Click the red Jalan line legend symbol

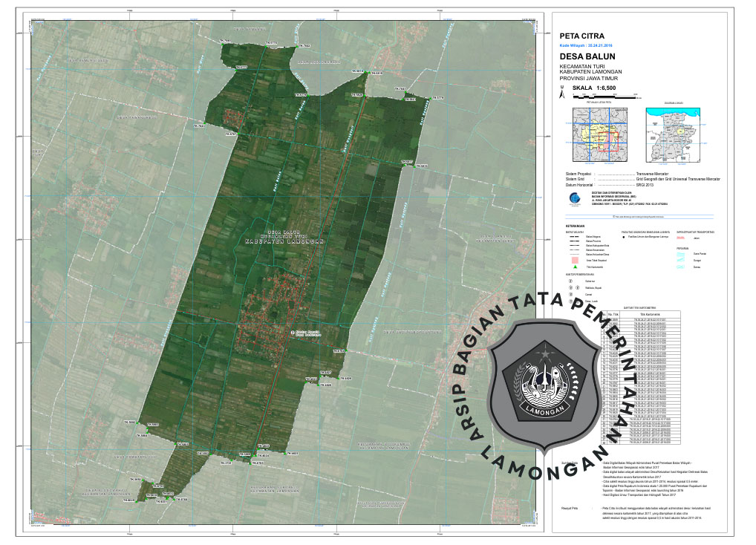point(681,238)
